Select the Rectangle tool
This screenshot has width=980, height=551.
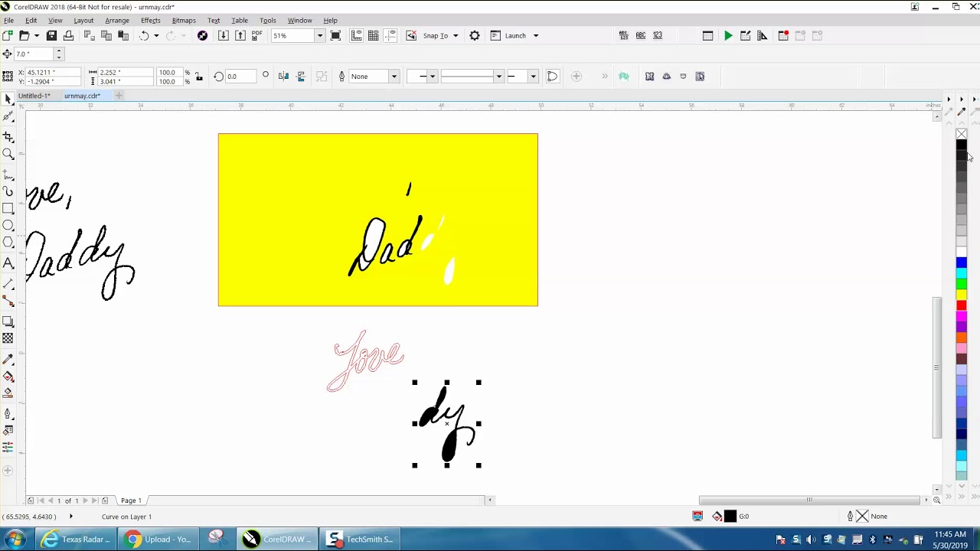point(8,208)
